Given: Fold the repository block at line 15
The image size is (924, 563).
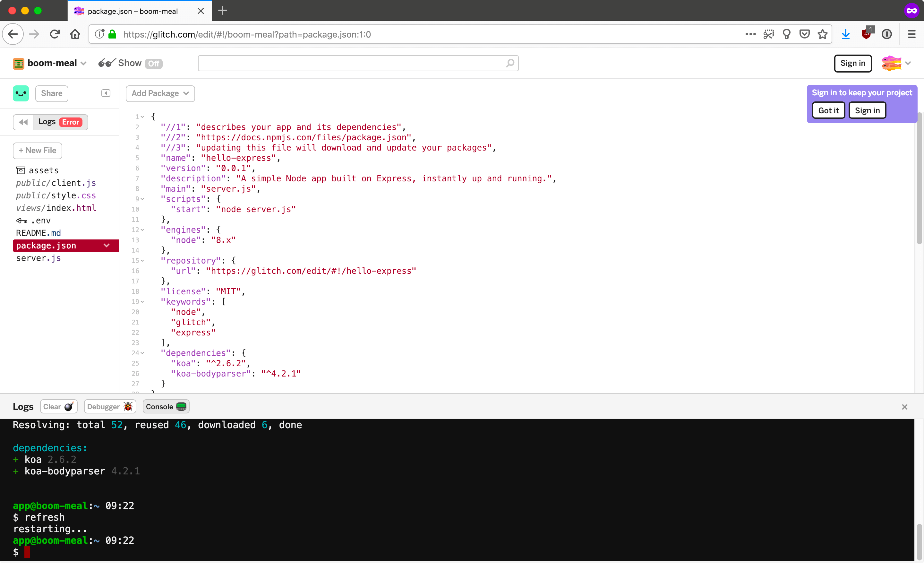Looking at the screenshot, I should [x=142, y=260].
